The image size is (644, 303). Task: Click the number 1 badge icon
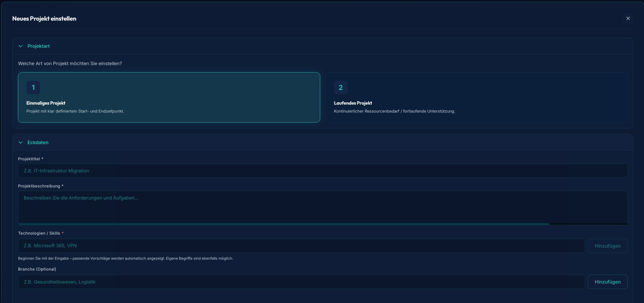click(x=33, y=88)
